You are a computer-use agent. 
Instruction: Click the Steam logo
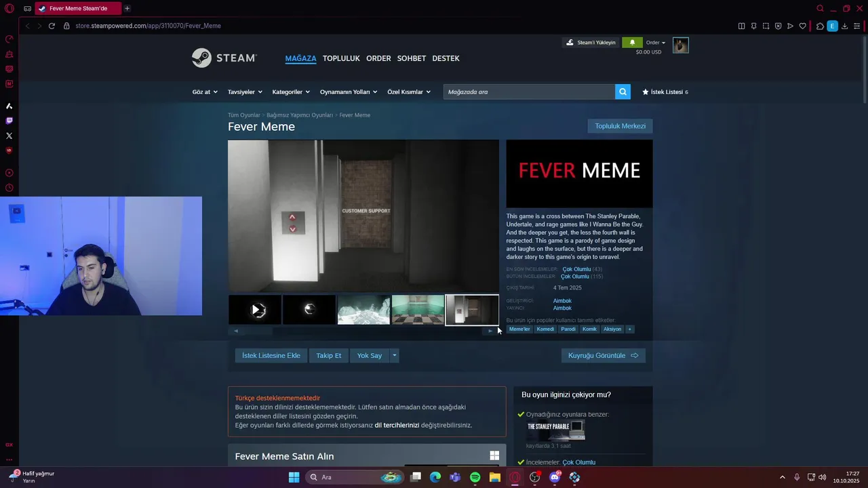pyautogui.click(x=224, y=58)
